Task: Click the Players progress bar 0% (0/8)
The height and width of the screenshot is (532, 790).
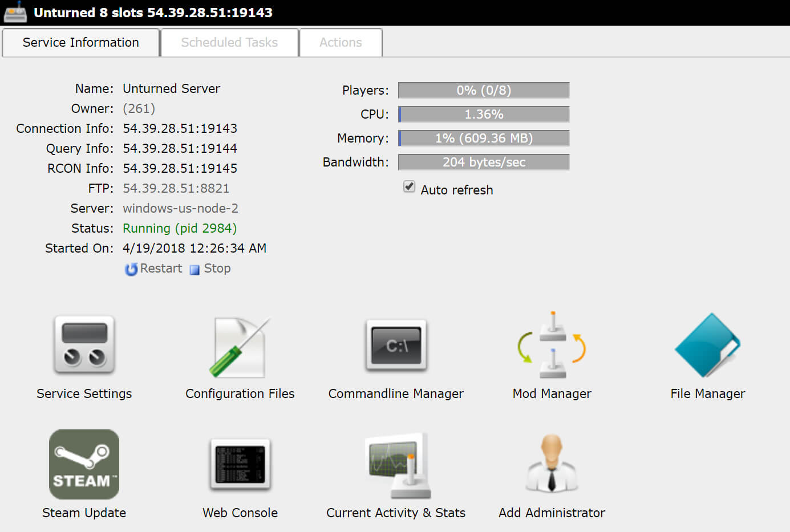Action: [484, 90]
